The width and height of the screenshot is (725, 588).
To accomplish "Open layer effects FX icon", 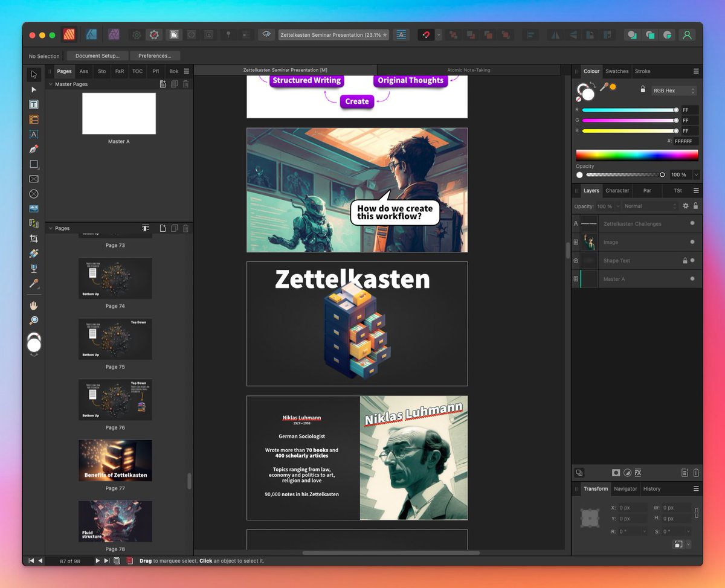I will coord(637,473).
